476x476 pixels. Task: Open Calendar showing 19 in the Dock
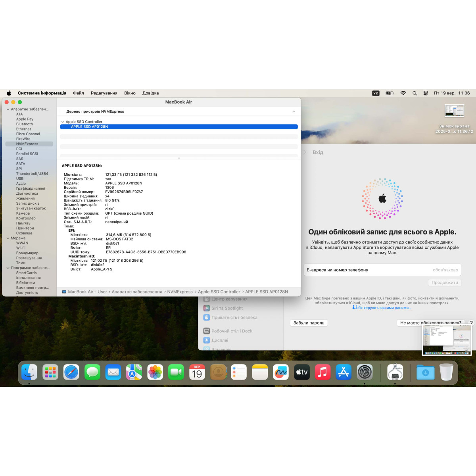[197, 372]
